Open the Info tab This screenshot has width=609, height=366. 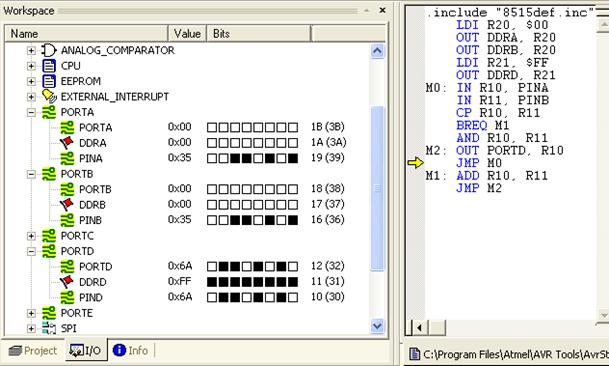pyautogui.click(x=131, y=350)
